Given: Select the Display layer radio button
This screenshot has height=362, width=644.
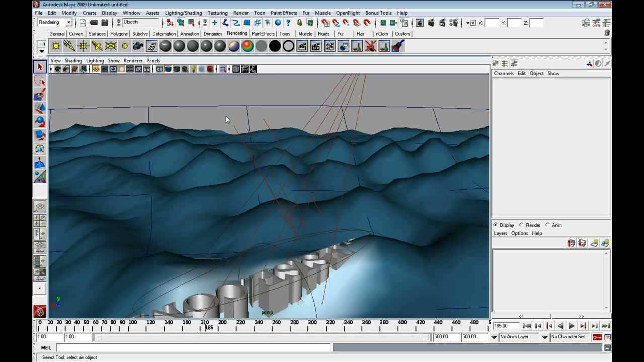Looking at the screenshot, I should click(496, 225).
